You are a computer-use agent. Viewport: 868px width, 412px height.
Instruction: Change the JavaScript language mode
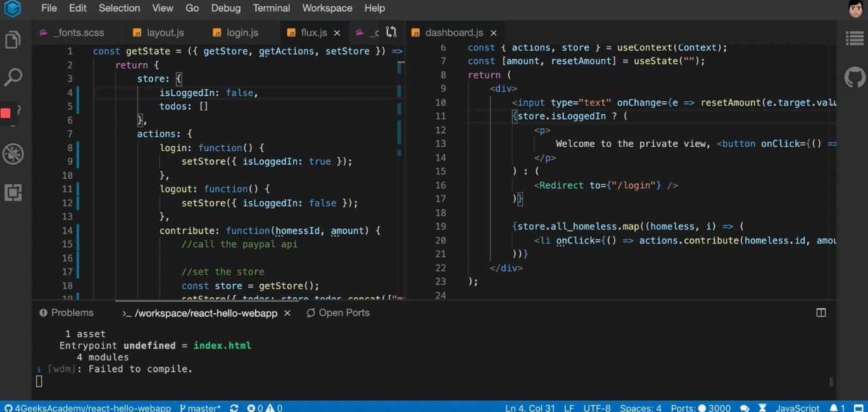(796, 408)
